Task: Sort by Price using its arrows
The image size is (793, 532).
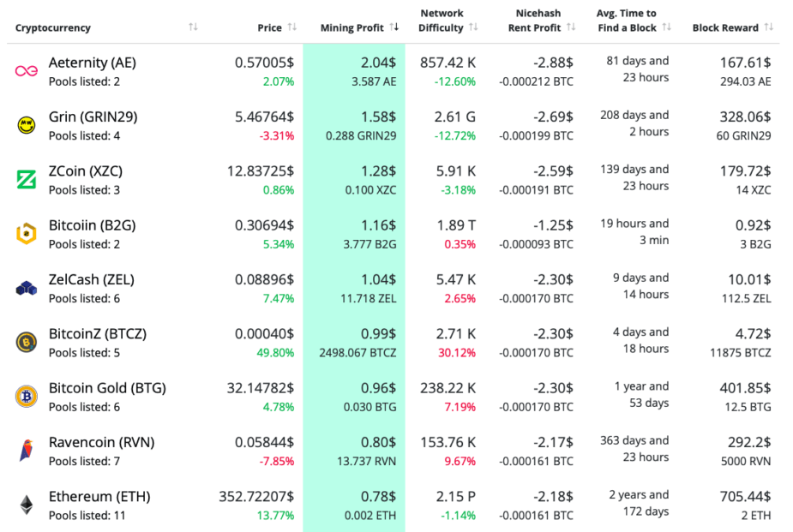Action: coord(292,27)
